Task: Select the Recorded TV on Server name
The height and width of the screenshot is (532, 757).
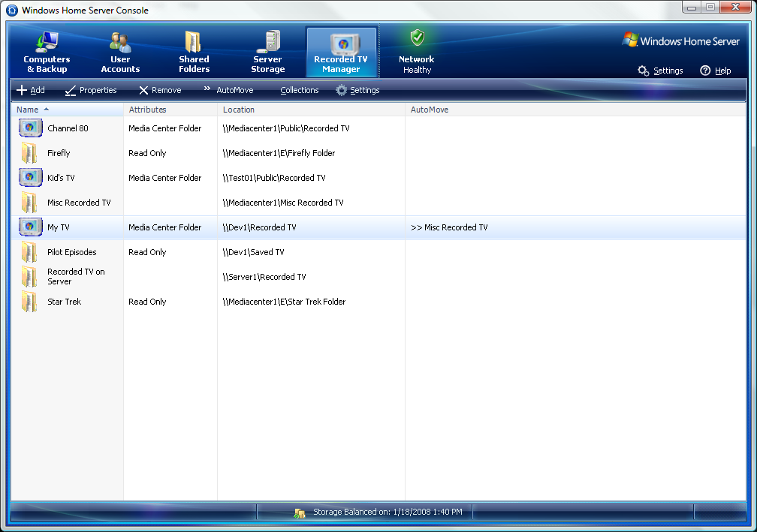Action: pyautogui.click(x=76, y=277)
